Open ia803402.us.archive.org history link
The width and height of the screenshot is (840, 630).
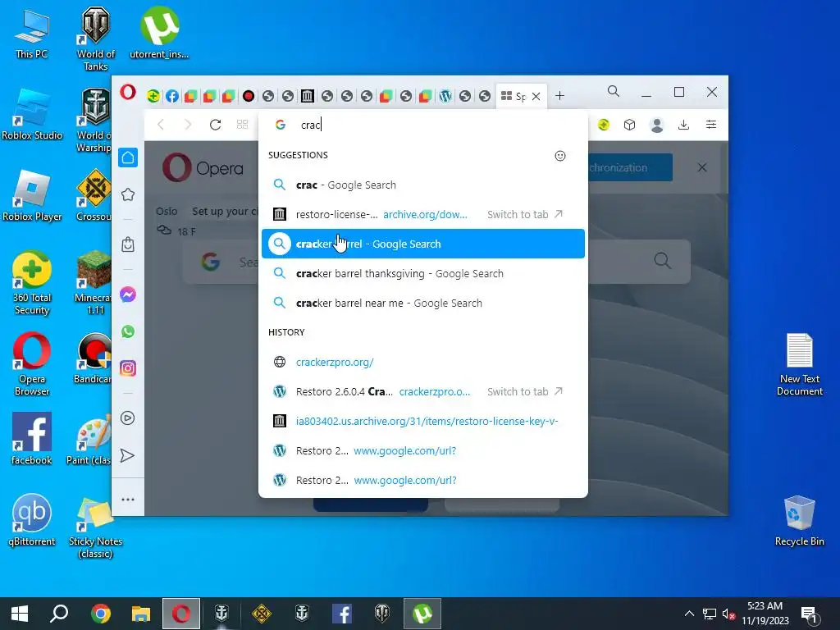tap(422, 421)
